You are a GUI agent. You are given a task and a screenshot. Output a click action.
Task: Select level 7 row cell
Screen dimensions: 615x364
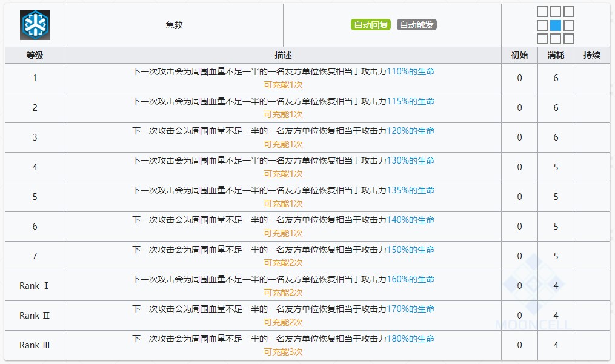tap(35, 256)
